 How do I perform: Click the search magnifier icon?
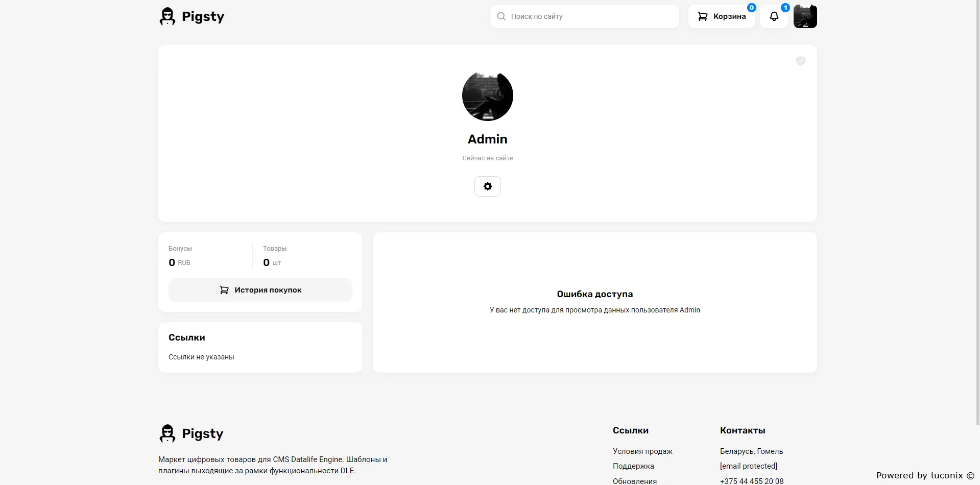(501, 16)
